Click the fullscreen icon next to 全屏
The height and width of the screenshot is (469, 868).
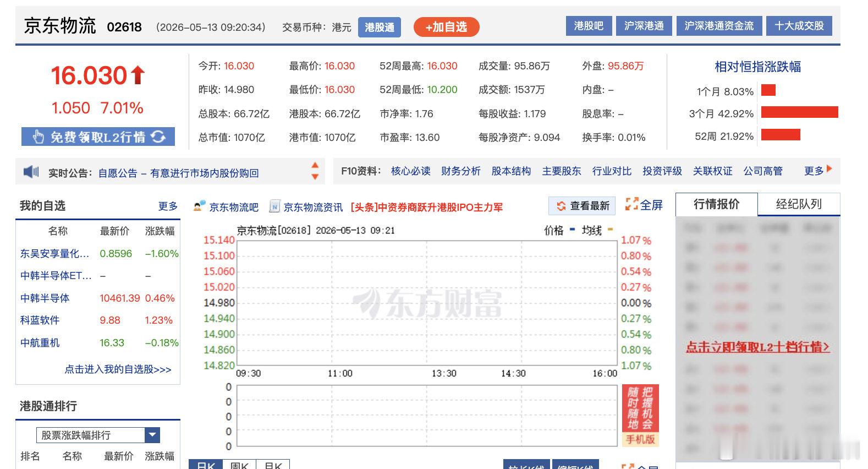[631, 205]
